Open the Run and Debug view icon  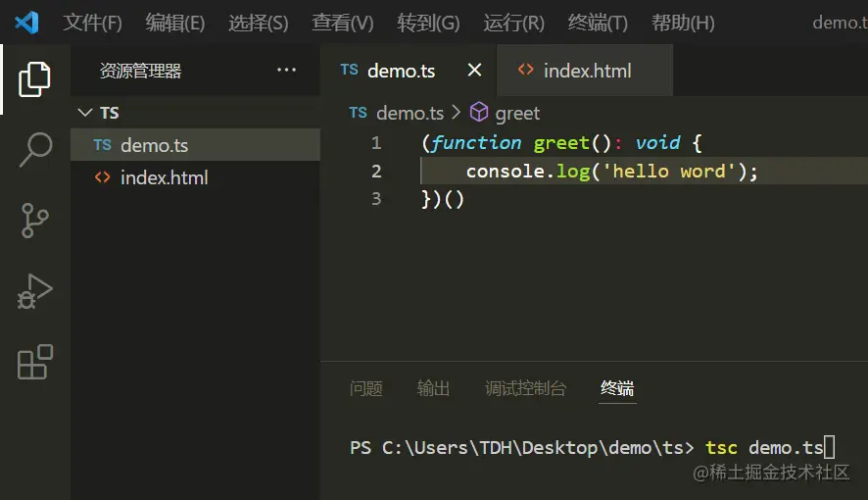[x=35, y=291]
